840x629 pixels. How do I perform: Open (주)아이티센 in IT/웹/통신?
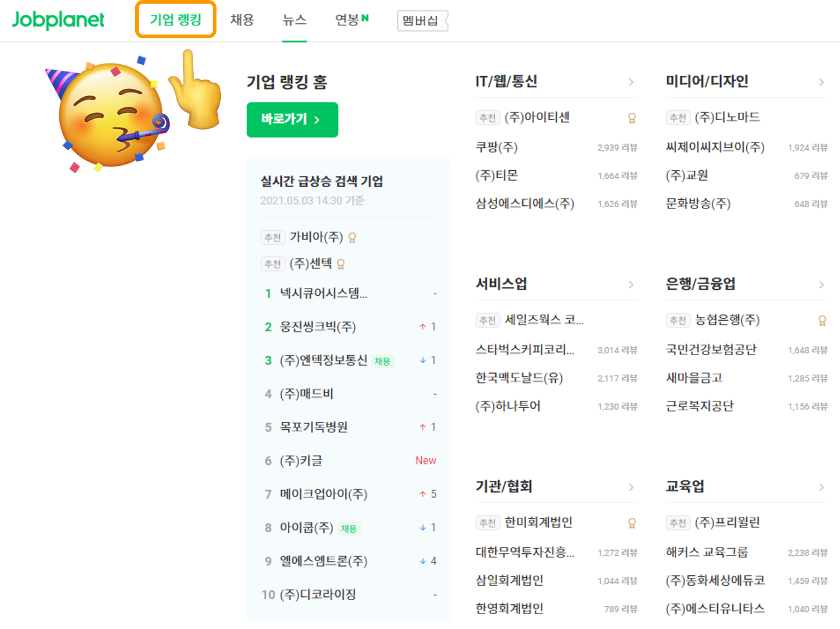(537, 117)
